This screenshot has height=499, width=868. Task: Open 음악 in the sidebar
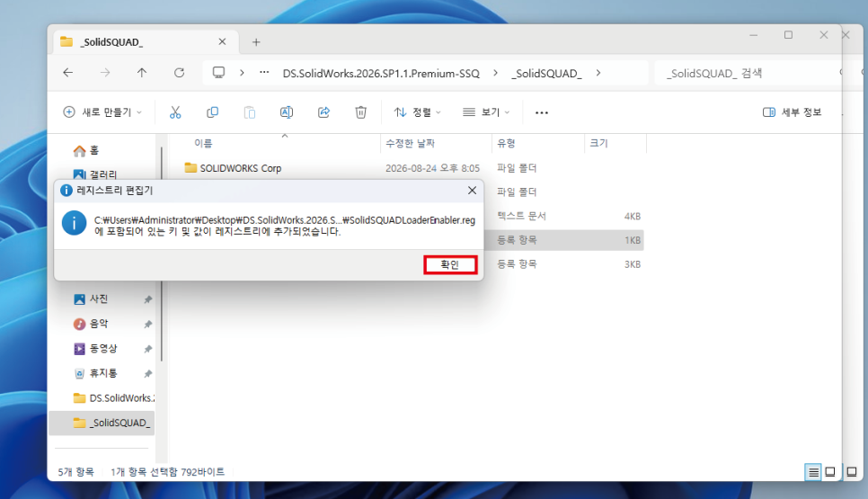[92, 324]
